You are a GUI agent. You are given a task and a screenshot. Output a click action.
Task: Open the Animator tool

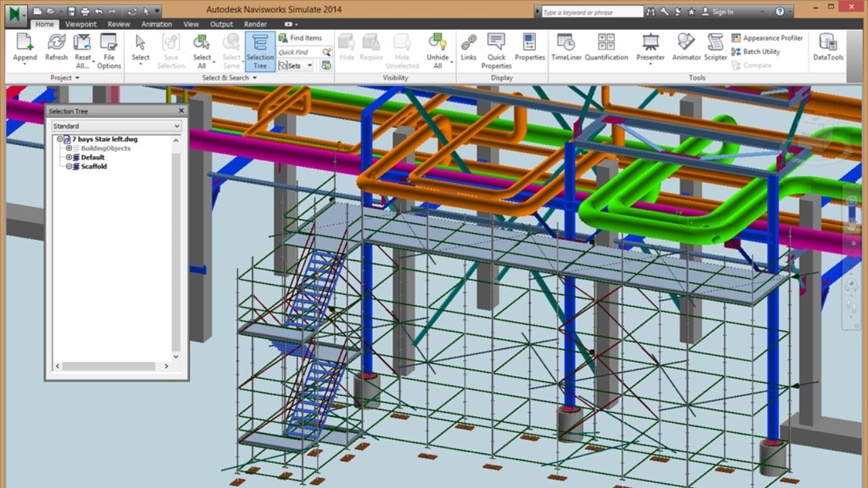(x=686, y=43)
